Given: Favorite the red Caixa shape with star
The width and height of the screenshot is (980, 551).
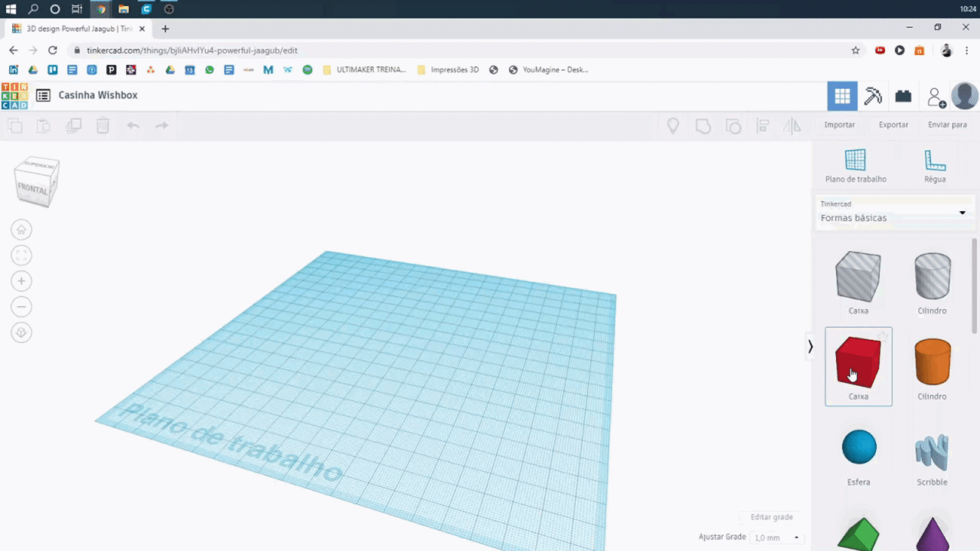Looking at the screenshot, I should pyautogui.click(x=883, y=336).
